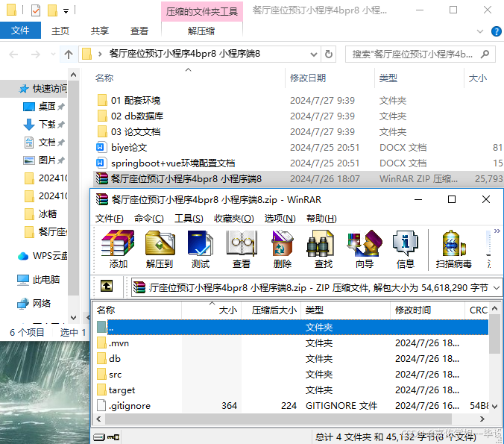Open the address bar history dropdown

(314, 54)
